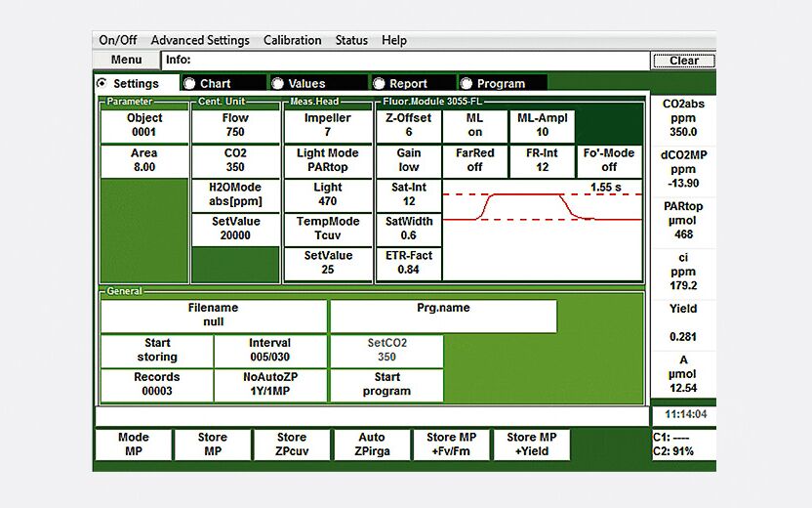Click the 11:14:04 clock display
812x508 pixels.
pyautogui.click(x=686, y=414)
